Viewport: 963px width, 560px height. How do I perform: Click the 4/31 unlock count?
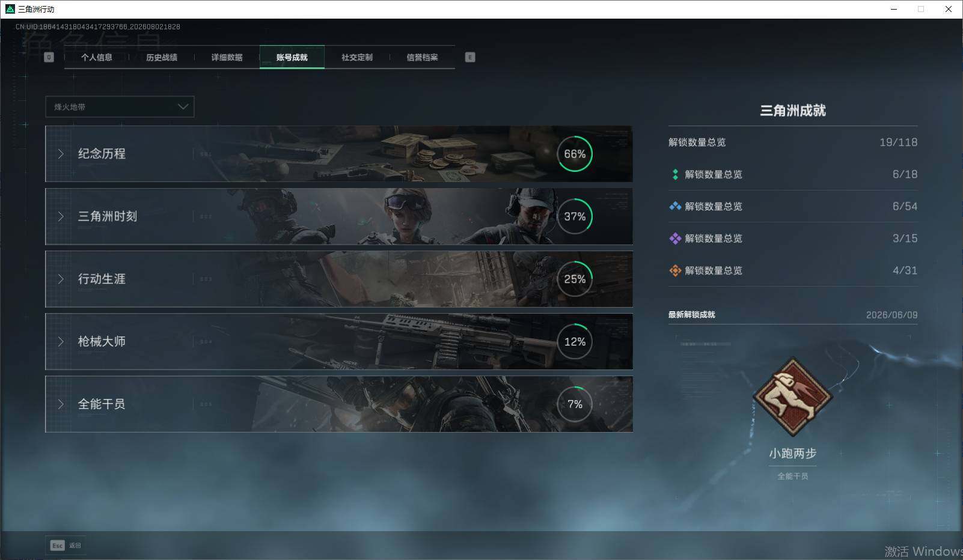905,270
